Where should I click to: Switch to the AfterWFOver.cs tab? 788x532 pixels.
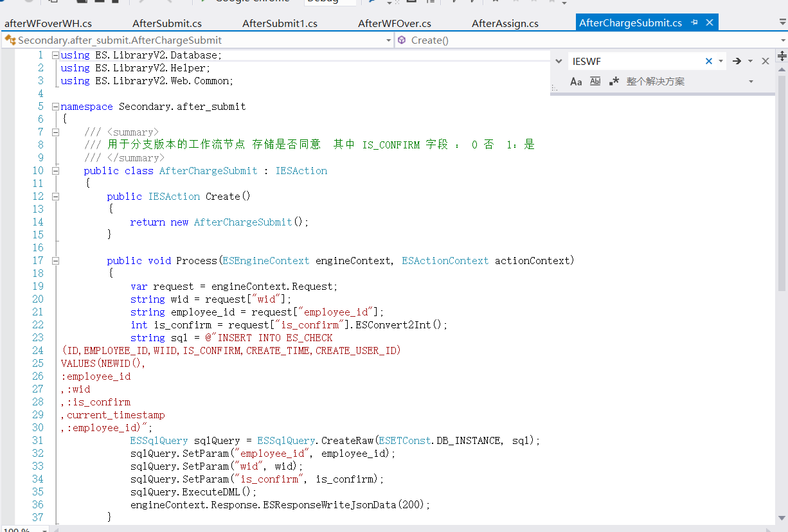pos(395,23)
